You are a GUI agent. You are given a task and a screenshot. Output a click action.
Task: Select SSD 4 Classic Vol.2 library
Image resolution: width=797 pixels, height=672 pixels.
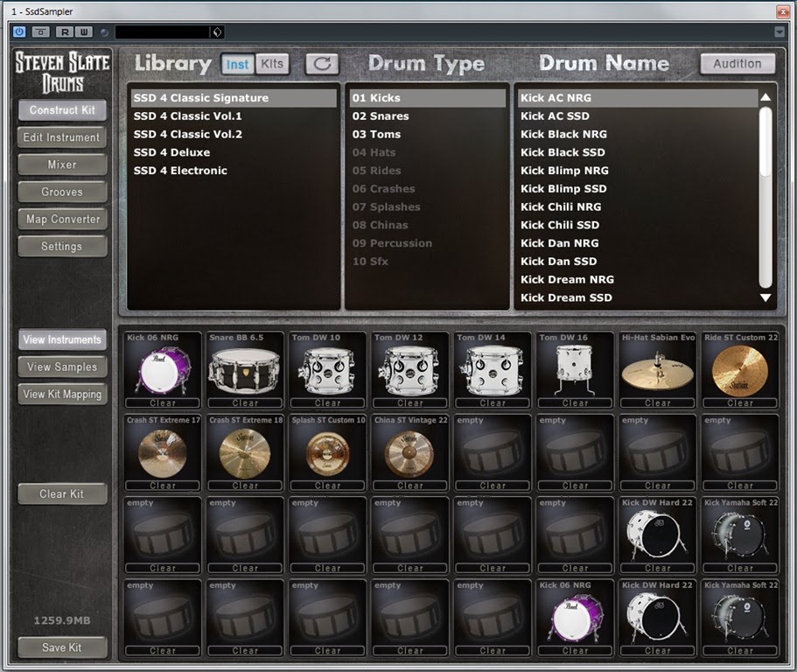(x=234, y=134)
